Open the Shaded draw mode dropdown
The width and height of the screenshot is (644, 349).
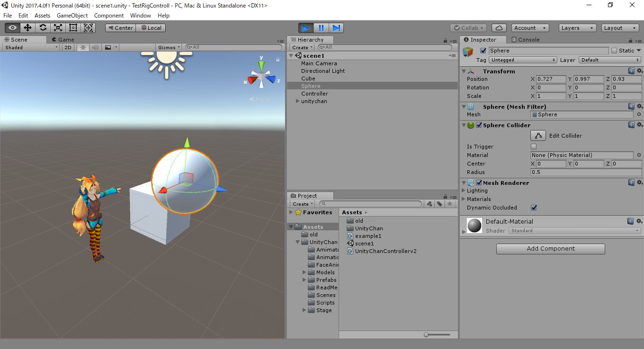31,47
